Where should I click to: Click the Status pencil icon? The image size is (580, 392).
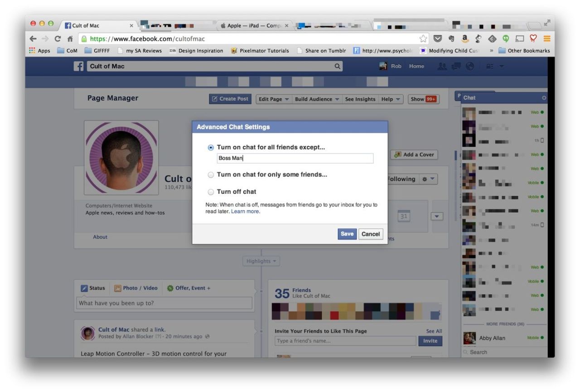pos(84,287)
